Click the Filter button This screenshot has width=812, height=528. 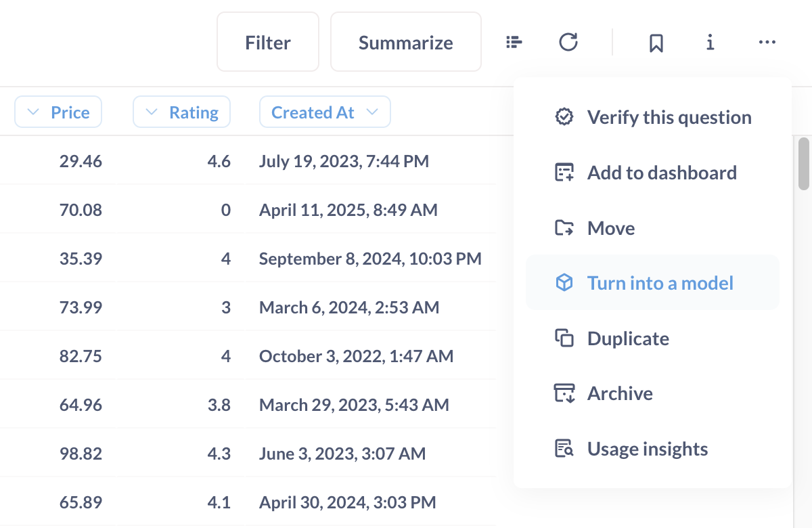(268, 43)
